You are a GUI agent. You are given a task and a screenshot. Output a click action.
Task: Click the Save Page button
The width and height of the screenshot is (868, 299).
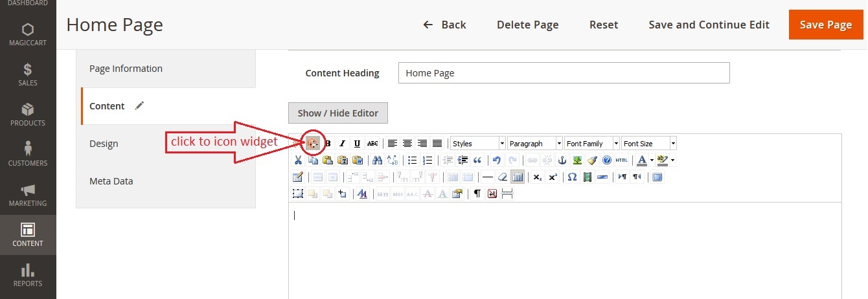pos(825,25)
